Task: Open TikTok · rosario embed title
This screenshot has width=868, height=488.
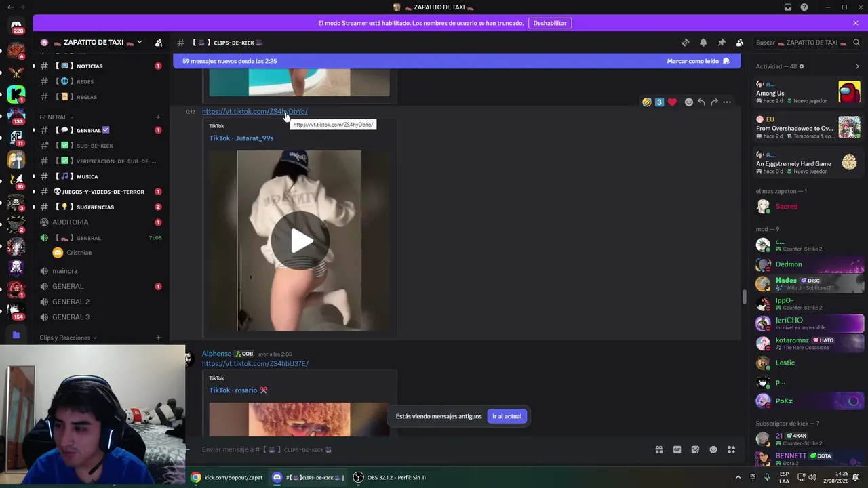Action: pyautogui.click(x=238, y=390)
